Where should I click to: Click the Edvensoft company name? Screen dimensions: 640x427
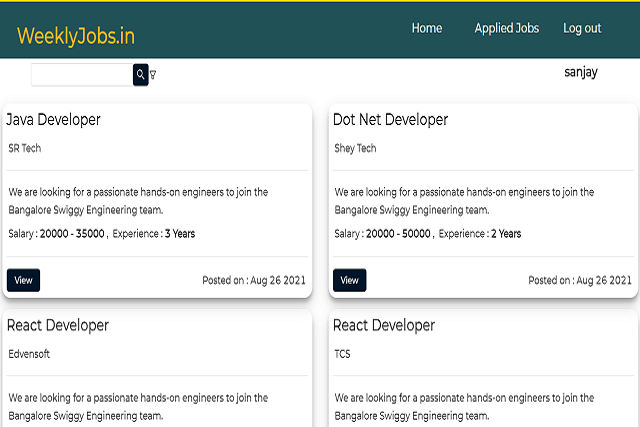[x=29, y=354]
